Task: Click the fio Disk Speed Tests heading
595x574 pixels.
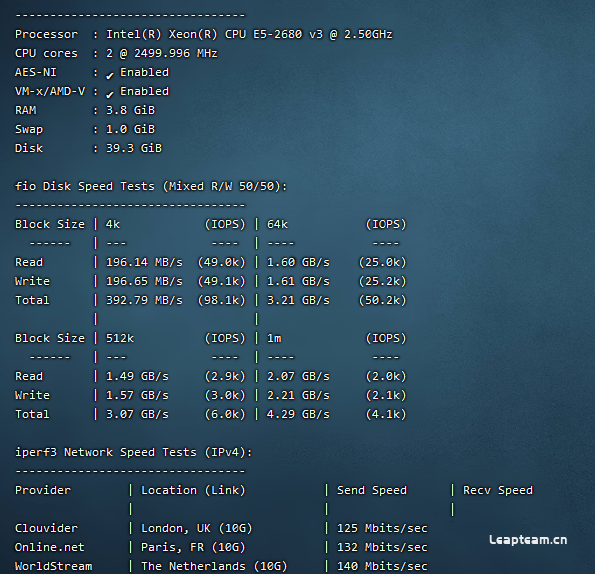Action: 151,186
